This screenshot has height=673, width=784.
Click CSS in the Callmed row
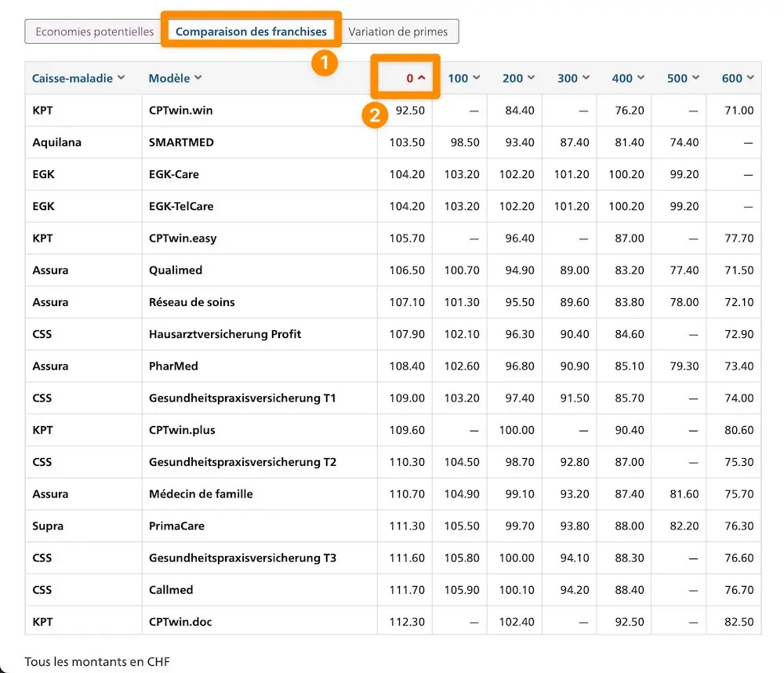click(x=42, y=591)
